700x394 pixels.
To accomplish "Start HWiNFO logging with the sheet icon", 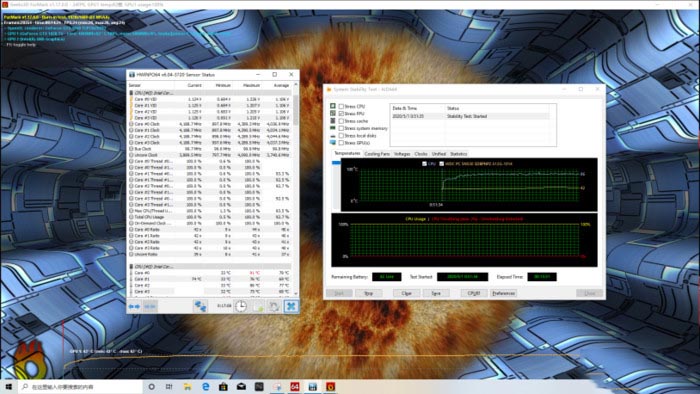I will [258, 306].
